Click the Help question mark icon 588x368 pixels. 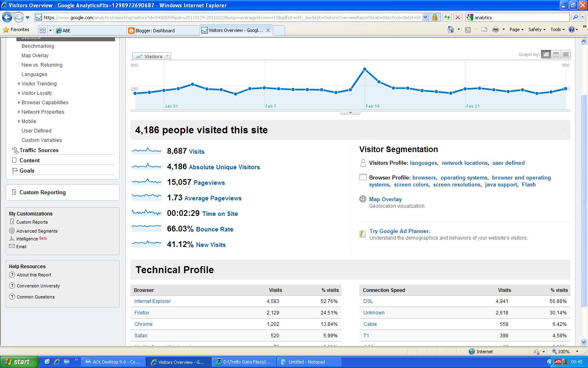tap(572, 29)
